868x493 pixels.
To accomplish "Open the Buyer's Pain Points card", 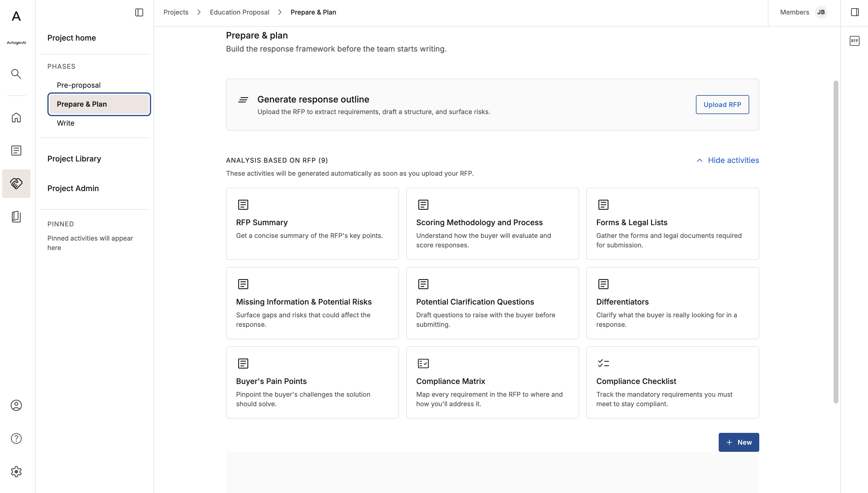I will pyautogui.click(x=313, y=382).
